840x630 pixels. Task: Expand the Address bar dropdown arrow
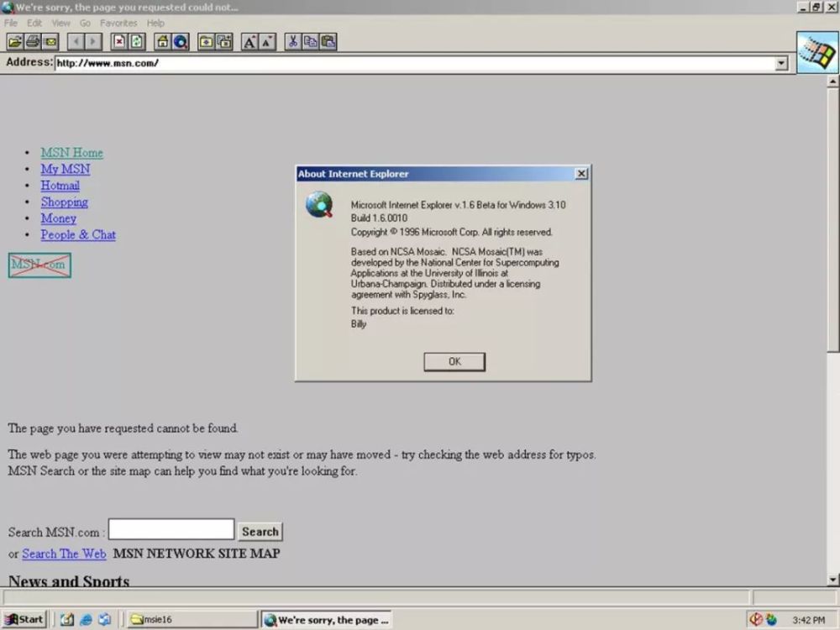(781, 64)
